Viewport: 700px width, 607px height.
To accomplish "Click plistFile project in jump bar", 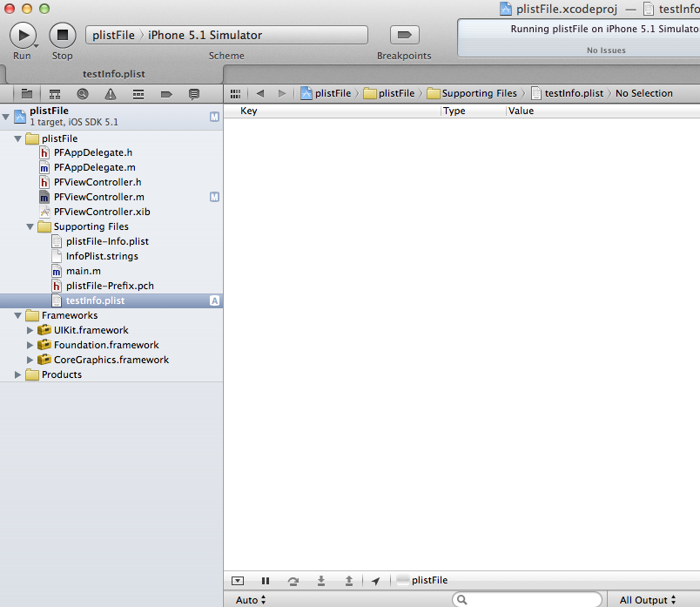I will point(326,93).
